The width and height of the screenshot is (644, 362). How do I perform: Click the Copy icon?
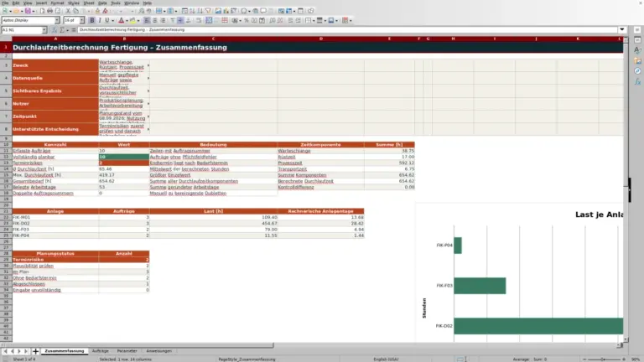coord(75,11)
